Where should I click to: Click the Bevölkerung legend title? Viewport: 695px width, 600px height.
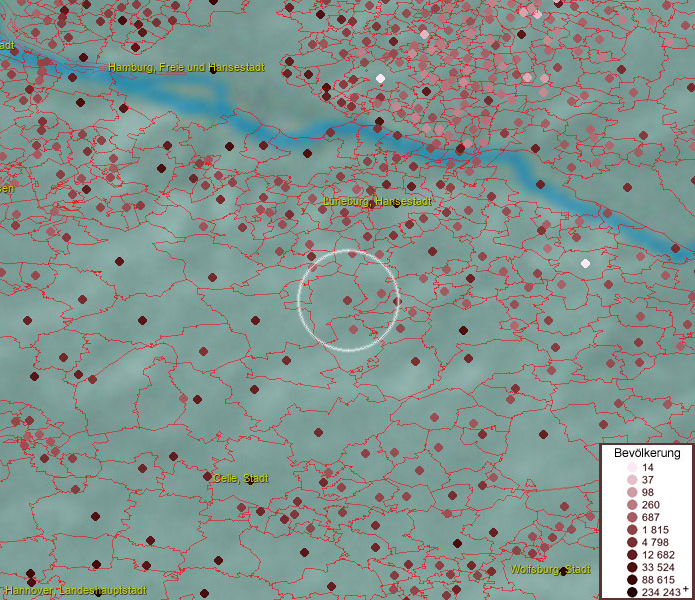[x=647, y=453]
